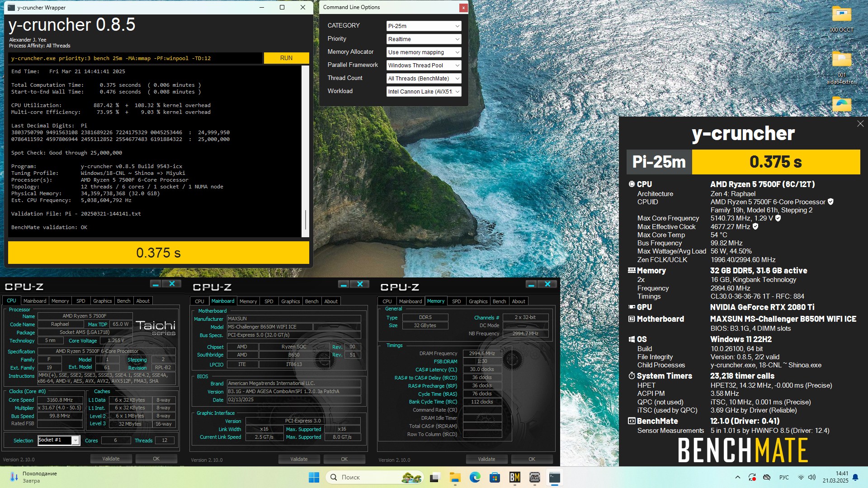Close the BenchMate y-cruncher result panel
868x488 pixels.
(x=860, y=124)
